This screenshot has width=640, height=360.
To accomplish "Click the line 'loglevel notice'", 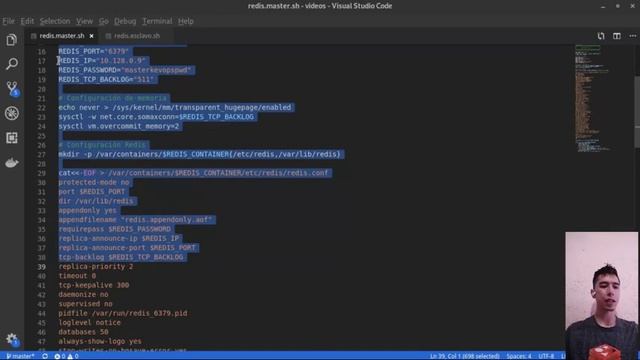I will pos(89,323).
